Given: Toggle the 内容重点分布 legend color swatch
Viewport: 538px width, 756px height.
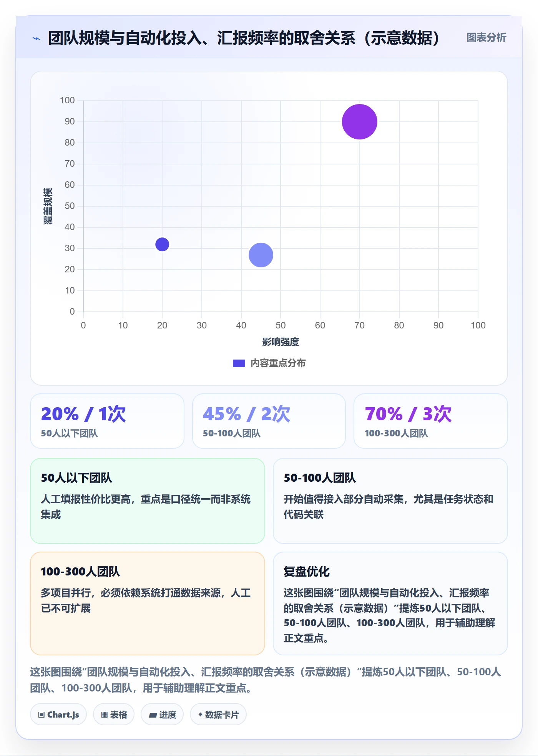Looking at the screenshot, I should 239,363.
